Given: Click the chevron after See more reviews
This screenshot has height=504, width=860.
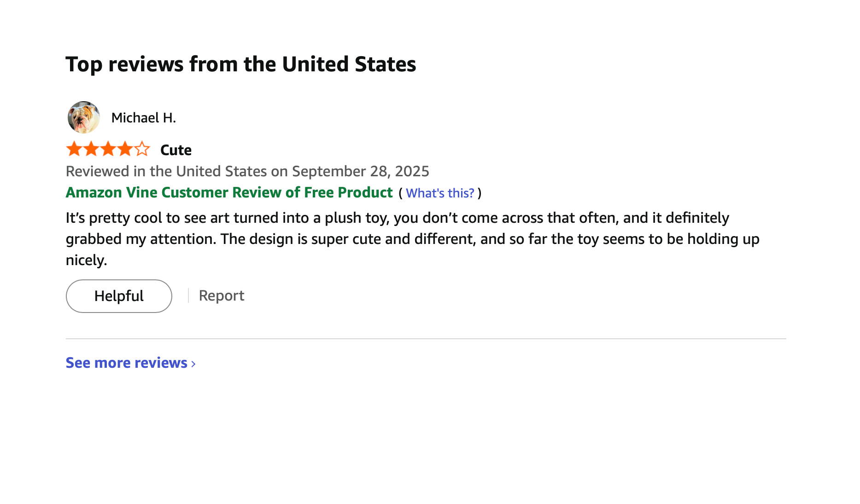Looking at the screenshot, I should 193,364.
